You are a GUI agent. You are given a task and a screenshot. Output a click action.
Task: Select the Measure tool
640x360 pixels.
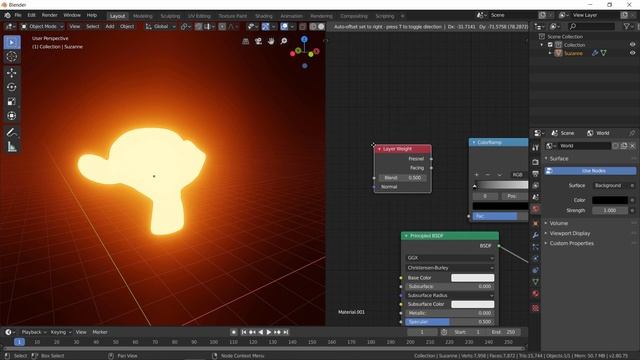point(12,146)
